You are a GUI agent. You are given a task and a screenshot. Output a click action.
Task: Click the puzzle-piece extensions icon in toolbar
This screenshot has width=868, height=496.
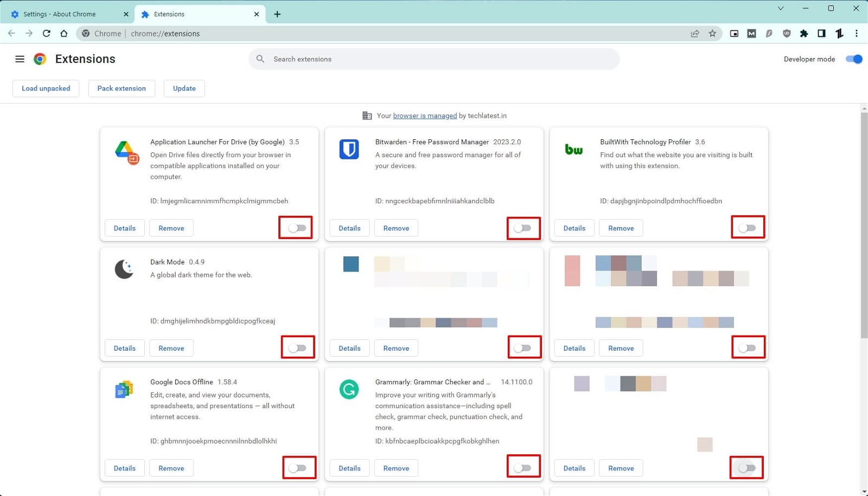point(804,34)
